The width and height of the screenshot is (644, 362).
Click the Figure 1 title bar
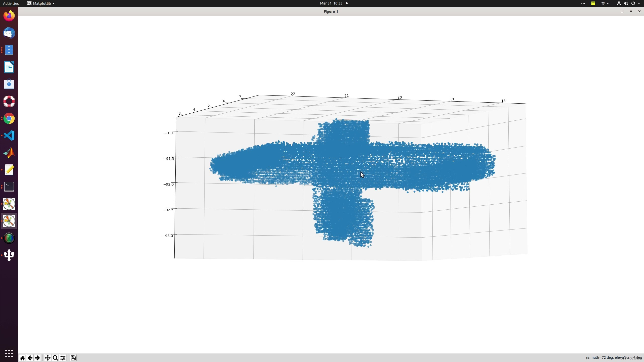pyautogui.click(x=331, y=12)
